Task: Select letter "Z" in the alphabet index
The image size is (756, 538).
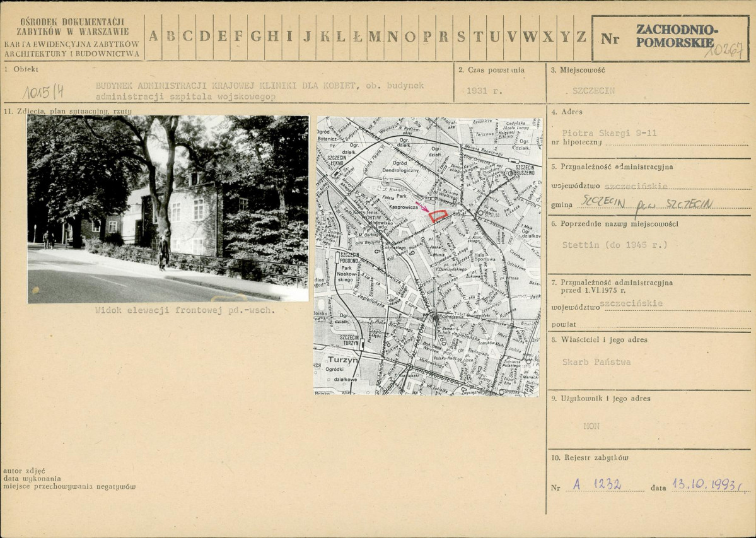Action: pos(581,36)
